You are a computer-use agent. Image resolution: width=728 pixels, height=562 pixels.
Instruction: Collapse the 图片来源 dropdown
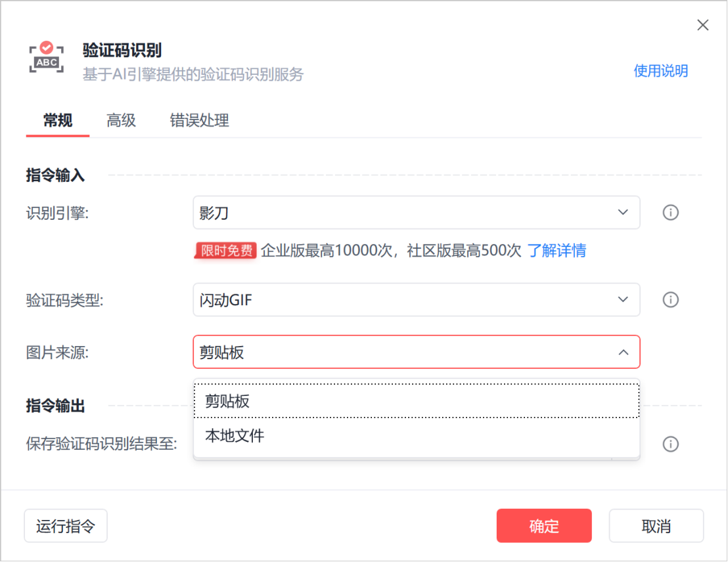click(623, 353)
